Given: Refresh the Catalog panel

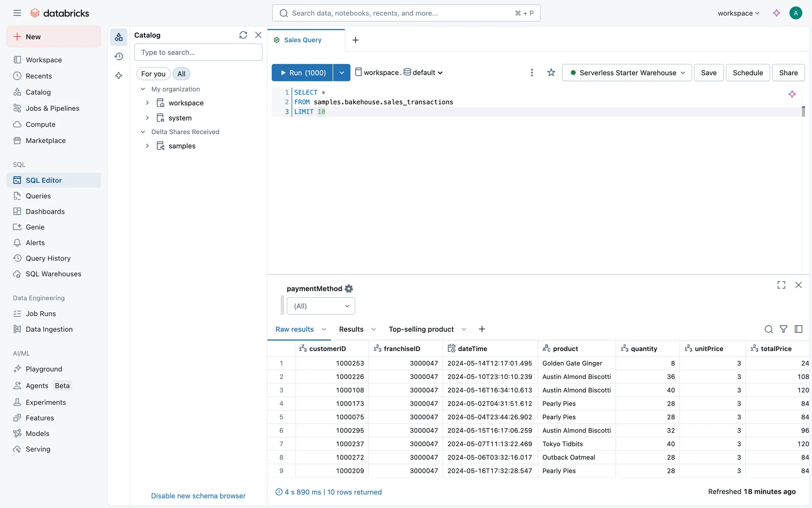Looking at the screenshot, I should (243, 35).
